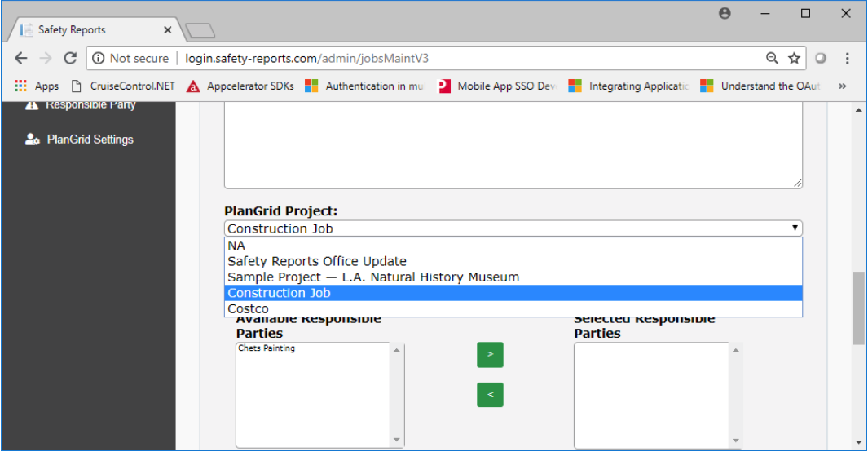Image resolution: width=868 pixels, height=452 pixels.
Task: Open CruiseControl.NET bookmark
Action: [123, 86]
